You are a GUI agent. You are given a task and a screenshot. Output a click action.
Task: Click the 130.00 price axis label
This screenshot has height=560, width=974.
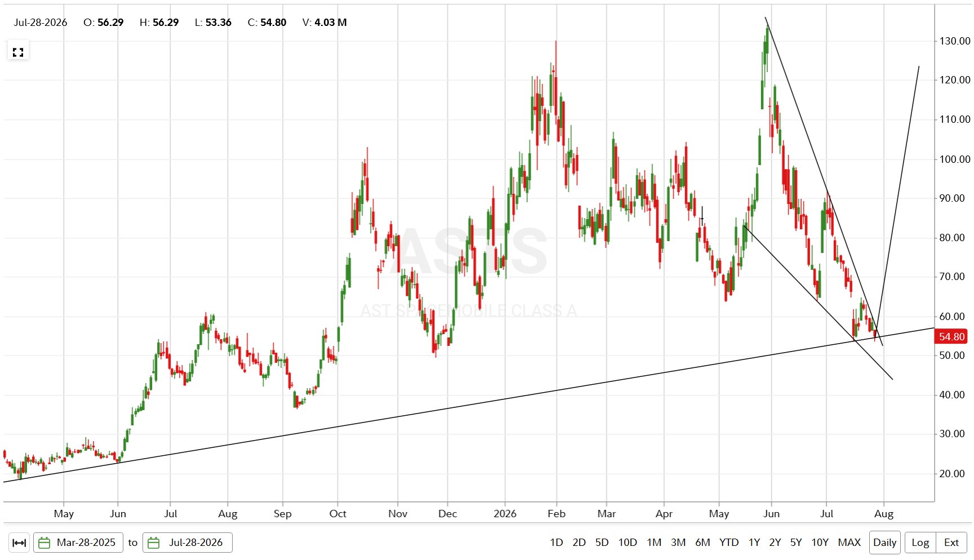[x=955, y=41]
